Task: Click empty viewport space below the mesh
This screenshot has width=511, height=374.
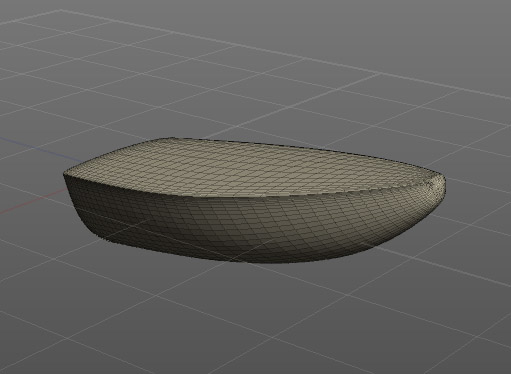Action: point(253,317)
